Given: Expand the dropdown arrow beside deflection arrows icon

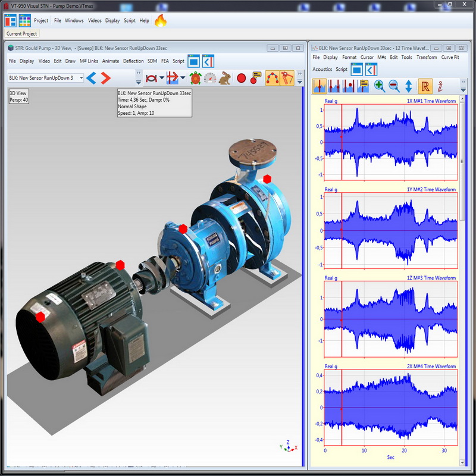Looking at the screenshot, I should (183, 78).
